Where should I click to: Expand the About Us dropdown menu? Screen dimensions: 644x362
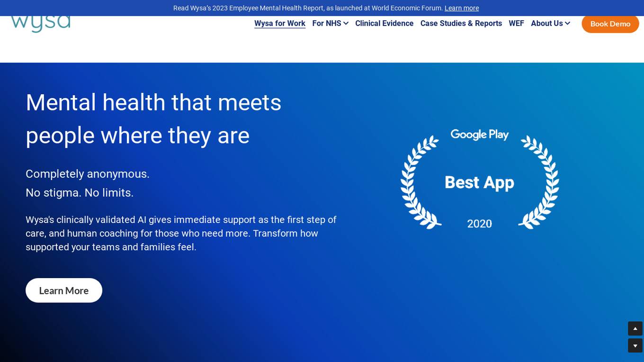550,24
